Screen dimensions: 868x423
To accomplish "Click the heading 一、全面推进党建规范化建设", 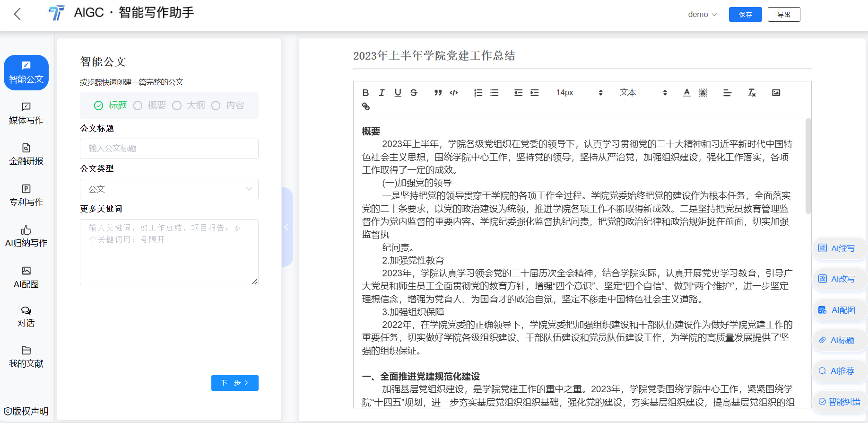I will (x=421, y=377).
